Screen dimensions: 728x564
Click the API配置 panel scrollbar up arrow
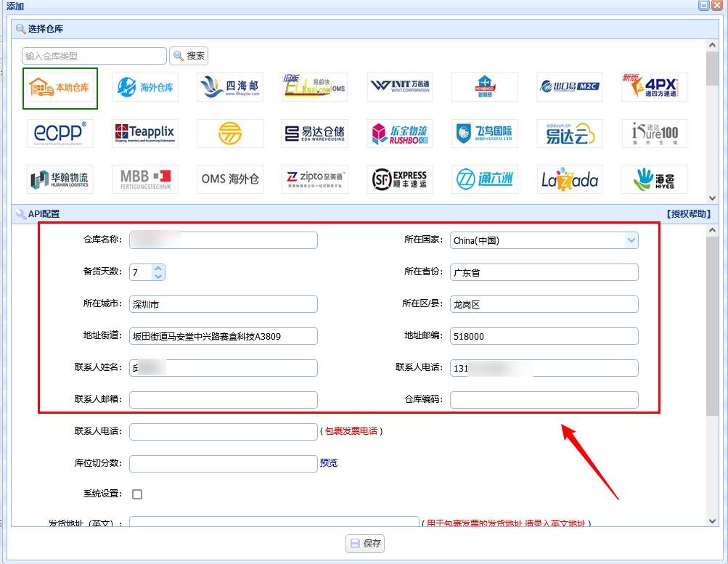pos(712,230)
